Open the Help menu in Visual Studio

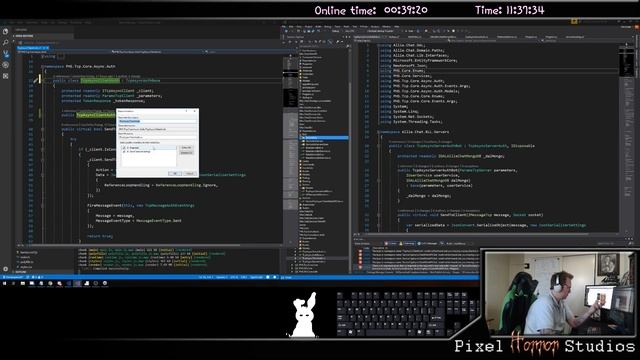[396, 27]
